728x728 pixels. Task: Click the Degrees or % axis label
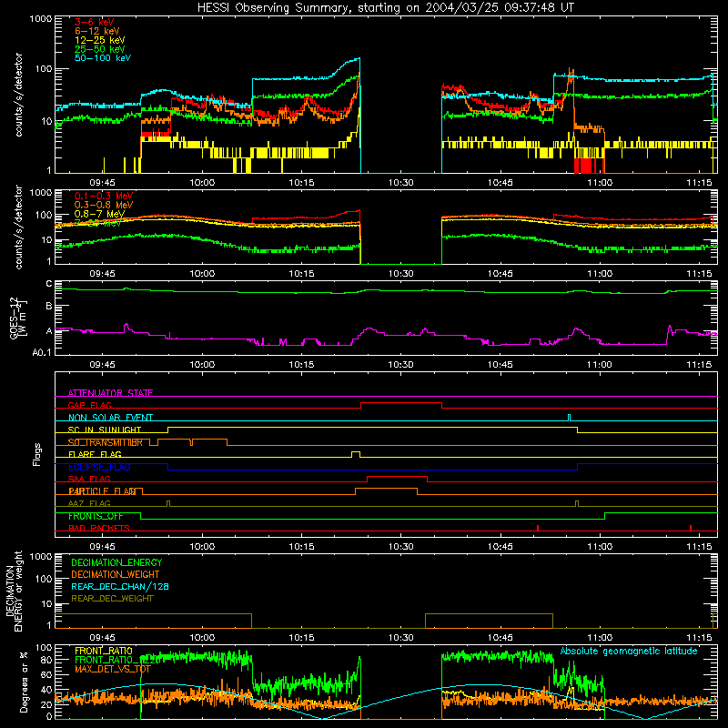click(24, 682)
